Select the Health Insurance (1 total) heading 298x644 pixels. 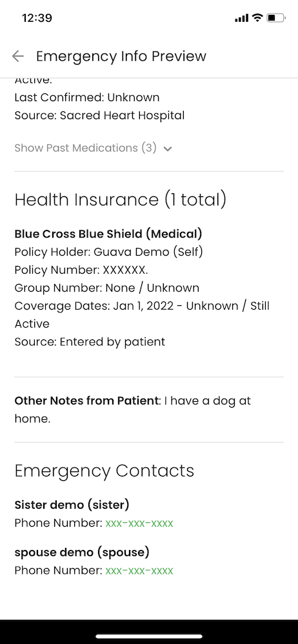click(121, 200)
